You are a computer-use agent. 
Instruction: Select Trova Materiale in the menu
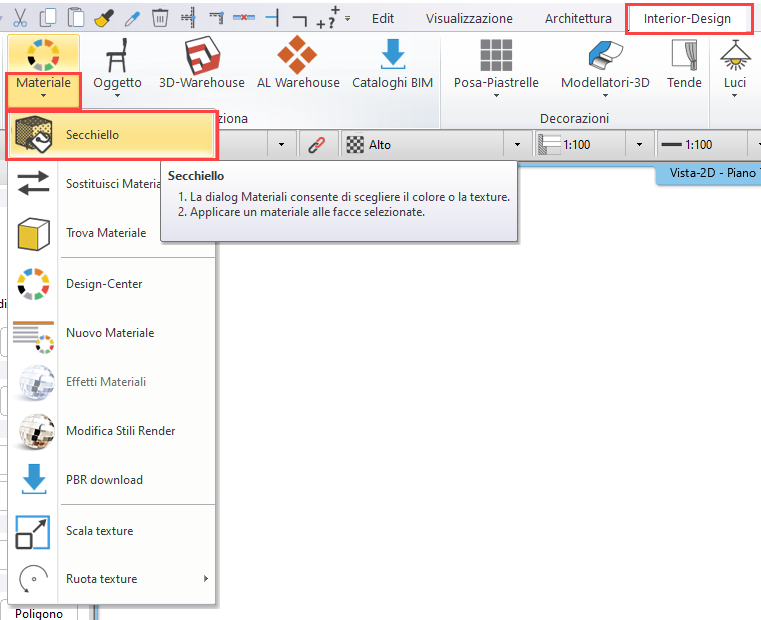(x=113, y=233)
